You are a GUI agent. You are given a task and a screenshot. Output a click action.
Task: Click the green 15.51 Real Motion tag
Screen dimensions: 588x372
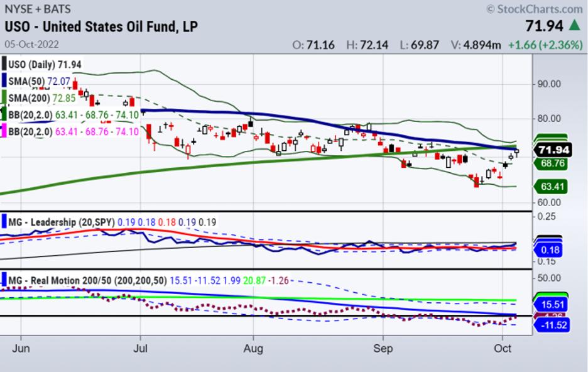pyautogui.click(x=551, y=305)
